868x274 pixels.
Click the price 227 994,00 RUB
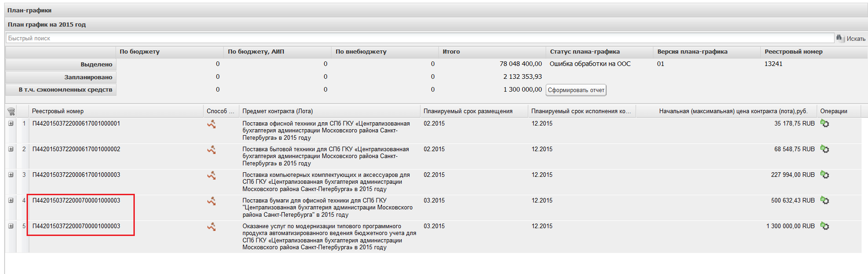[x=793, y=175]
